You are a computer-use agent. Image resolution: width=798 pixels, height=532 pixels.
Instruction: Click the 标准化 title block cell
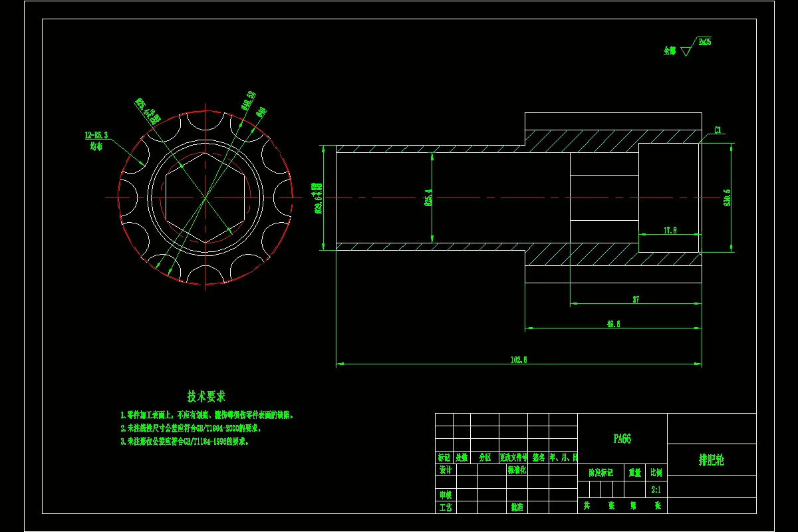[517, 470]
